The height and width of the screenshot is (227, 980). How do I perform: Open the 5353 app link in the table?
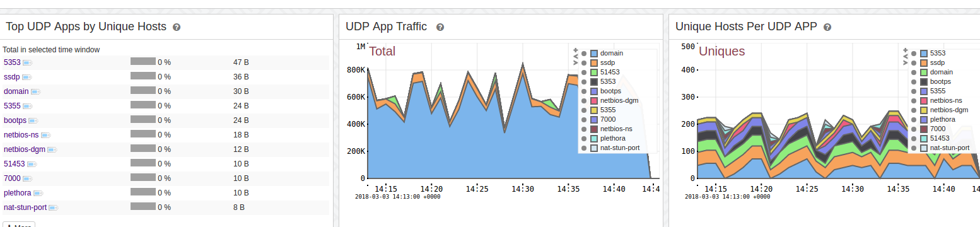coord(13,62)
